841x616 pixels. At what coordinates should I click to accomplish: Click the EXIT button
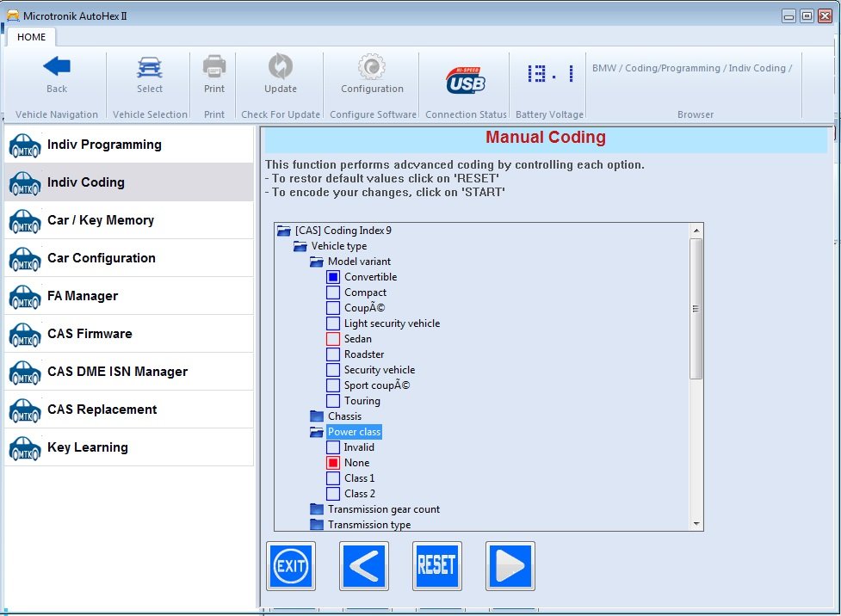291,565
